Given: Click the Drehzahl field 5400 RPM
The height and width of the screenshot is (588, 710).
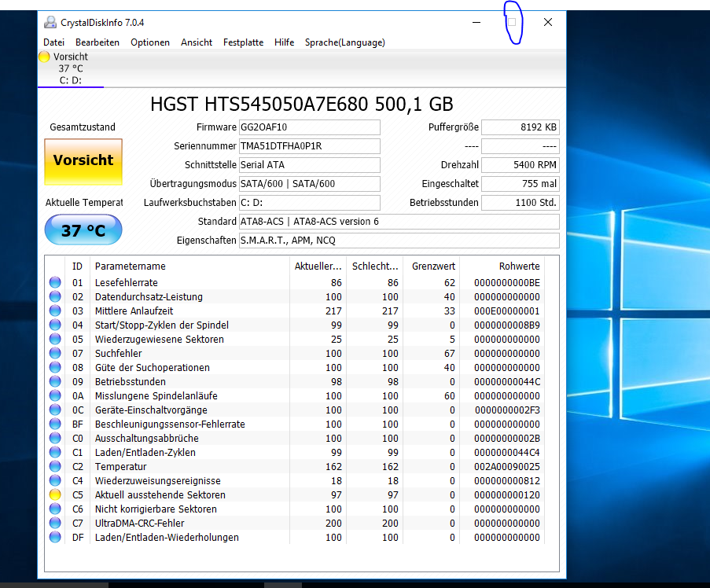Looking at the screenshot, I should coord(521,165).
